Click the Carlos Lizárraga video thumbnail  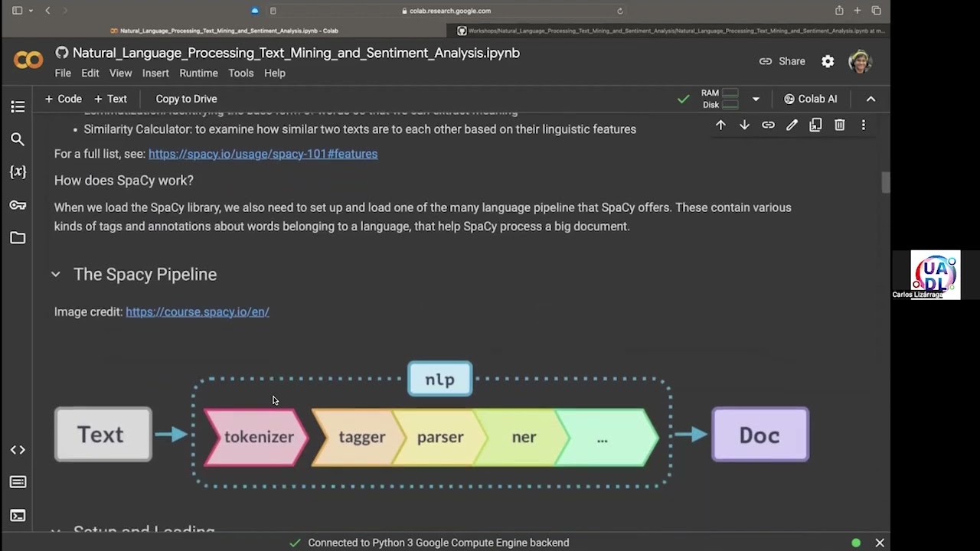pyautogui.click(x=935, y=275)
